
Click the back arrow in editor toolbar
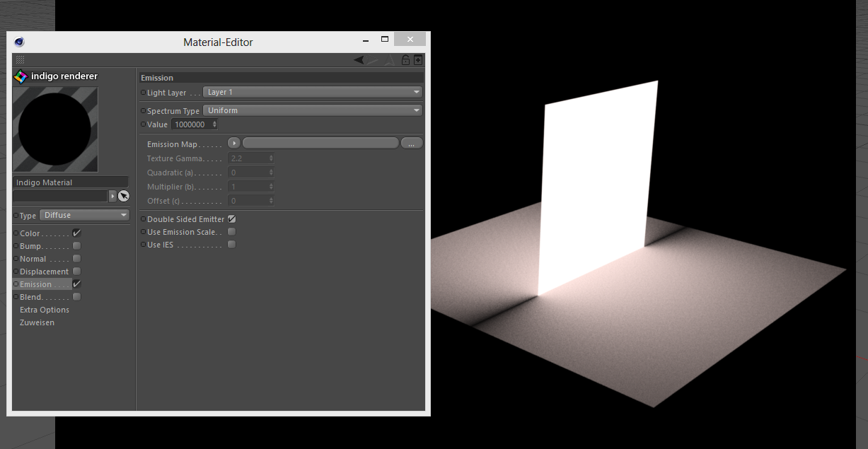pos(359,60)
